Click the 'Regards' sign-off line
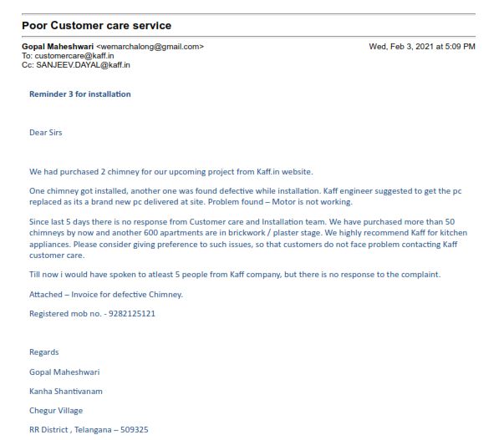Viewport: 504px width, 440px height. [x=44, y=352]
